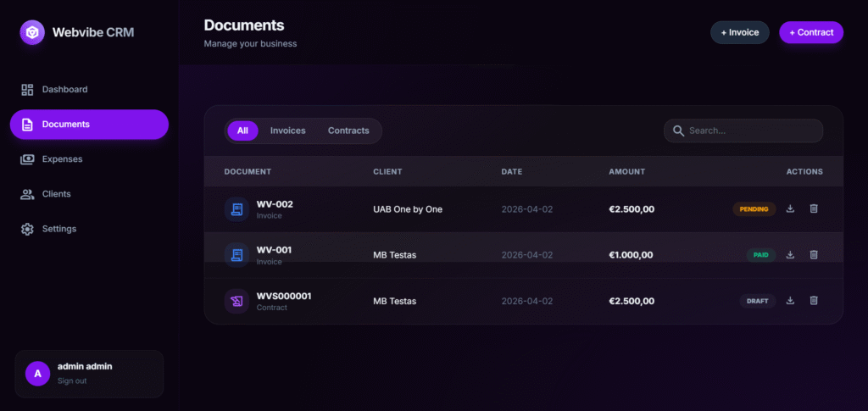868x411 pixels.
Task: Delete the WVS000001 contract
Action: coord(814,301)
